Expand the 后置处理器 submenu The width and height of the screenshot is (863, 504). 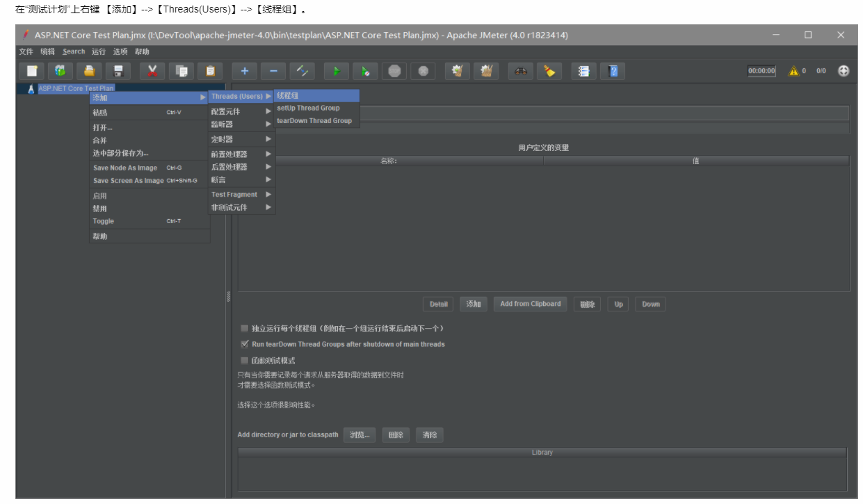tap(241, 167)
